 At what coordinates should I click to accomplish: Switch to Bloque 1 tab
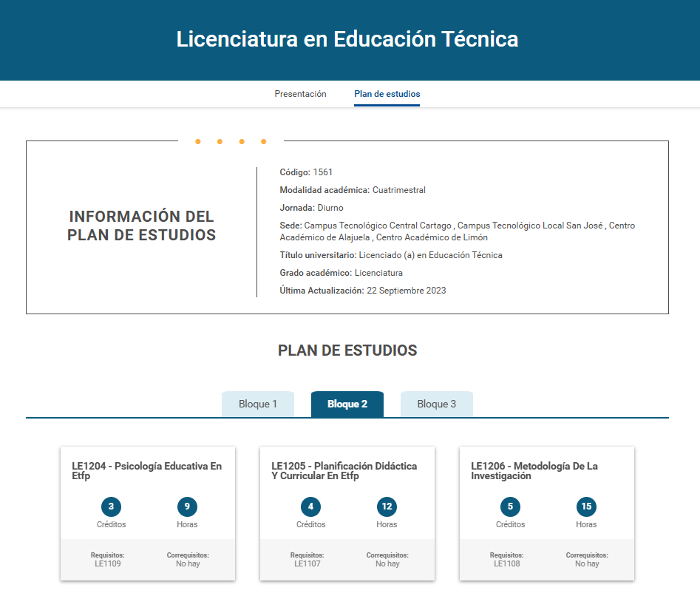(258, 404)
